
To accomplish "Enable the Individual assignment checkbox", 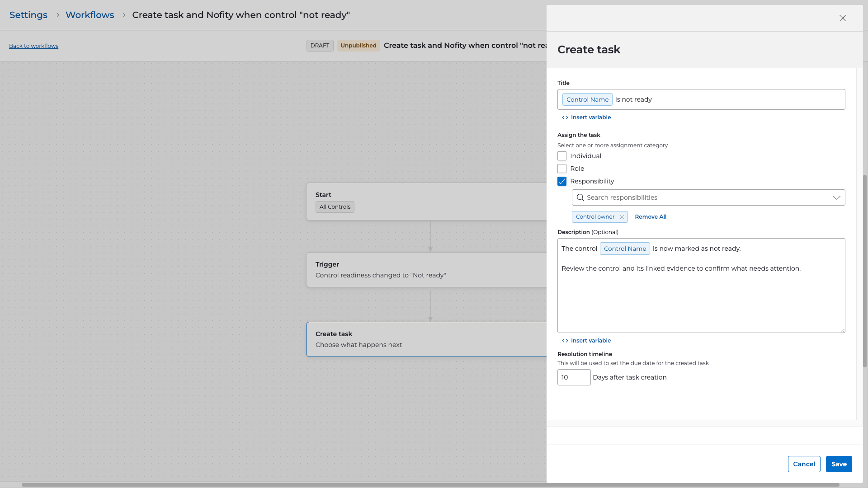I will pos(562,156).
